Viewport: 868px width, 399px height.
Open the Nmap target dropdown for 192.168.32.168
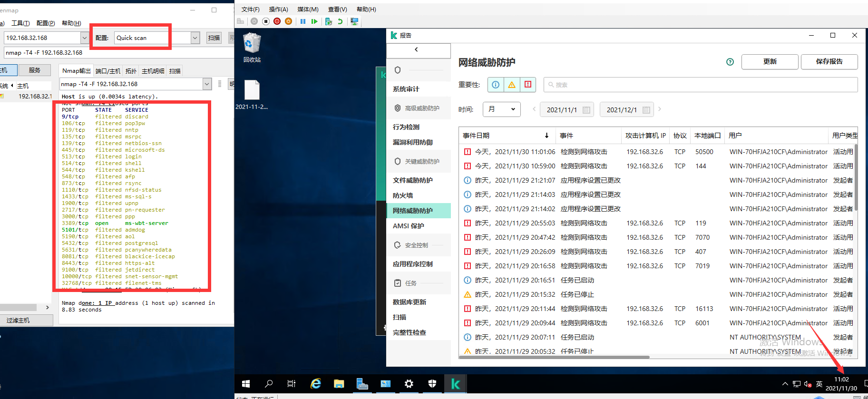click(85, 38)
